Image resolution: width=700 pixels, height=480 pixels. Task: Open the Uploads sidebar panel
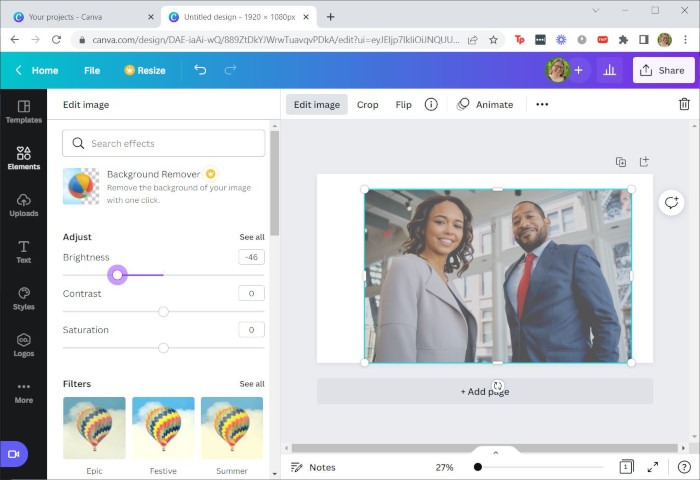pos(24,205)
